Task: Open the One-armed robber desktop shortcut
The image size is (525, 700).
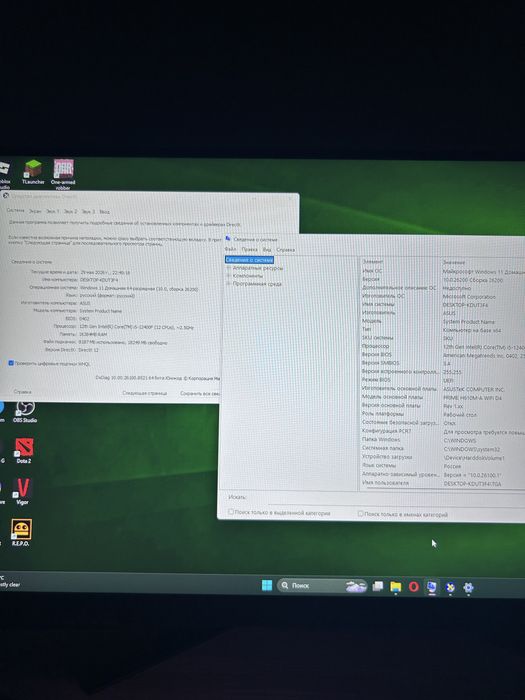Action: [x=63, y=174]
